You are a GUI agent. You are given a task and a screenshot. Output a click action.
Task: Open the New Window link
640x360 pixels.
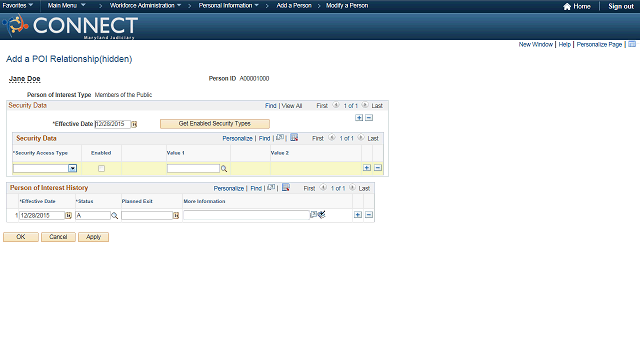pyautogui.click(x=536, y=44)
